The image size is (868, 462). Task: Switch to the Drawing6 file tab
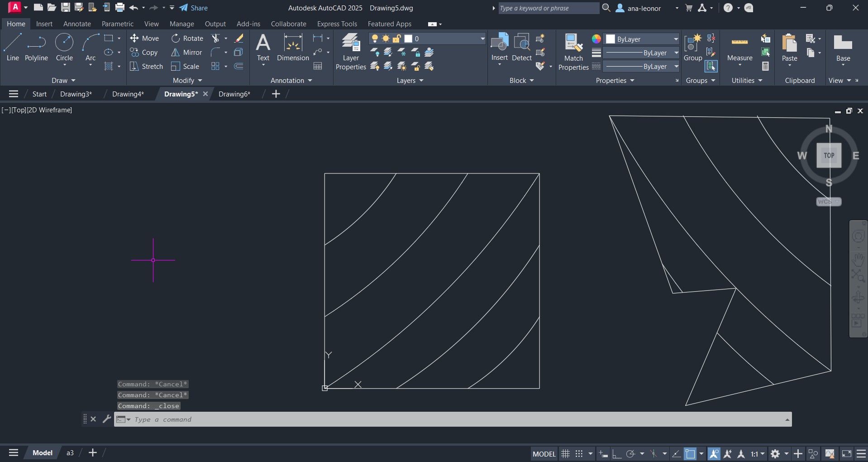(234, 94)
